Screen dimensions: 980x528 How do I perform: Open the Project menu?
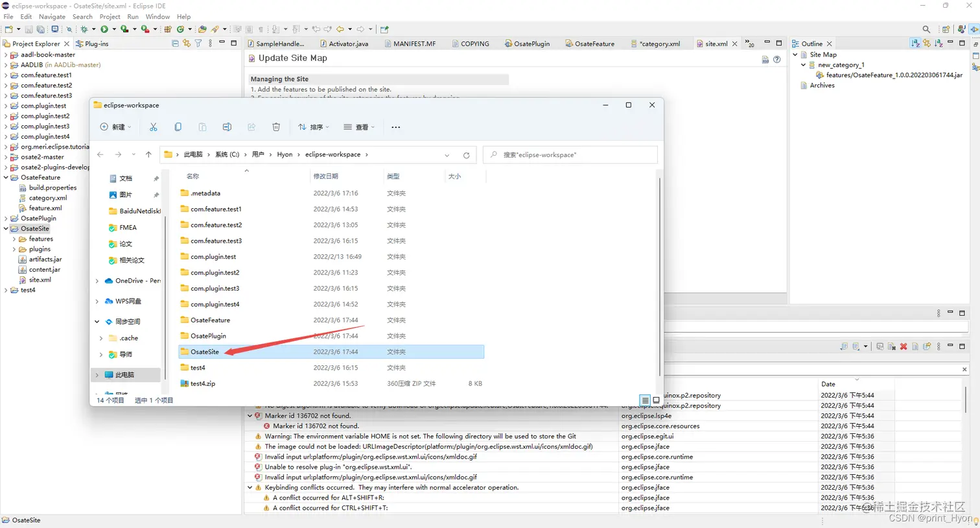pyautogui.click(x=110, y=17)
